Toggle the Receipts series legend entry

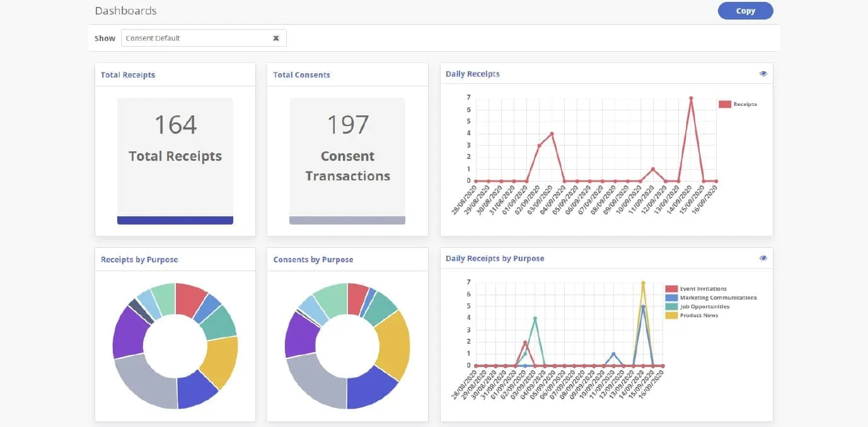tap(738, 104)
